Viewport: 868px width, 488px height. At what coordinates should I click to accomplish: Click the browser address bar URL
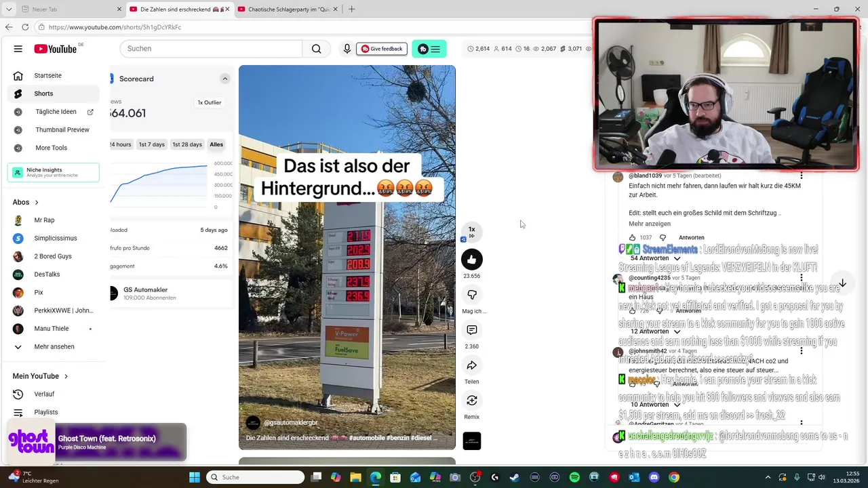(x=115, y=27)
